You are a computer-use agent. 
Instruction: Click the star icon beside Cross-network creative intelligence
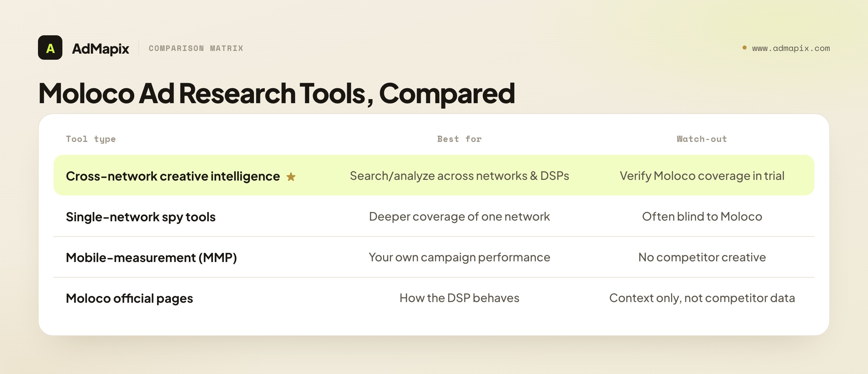point(291,177)
